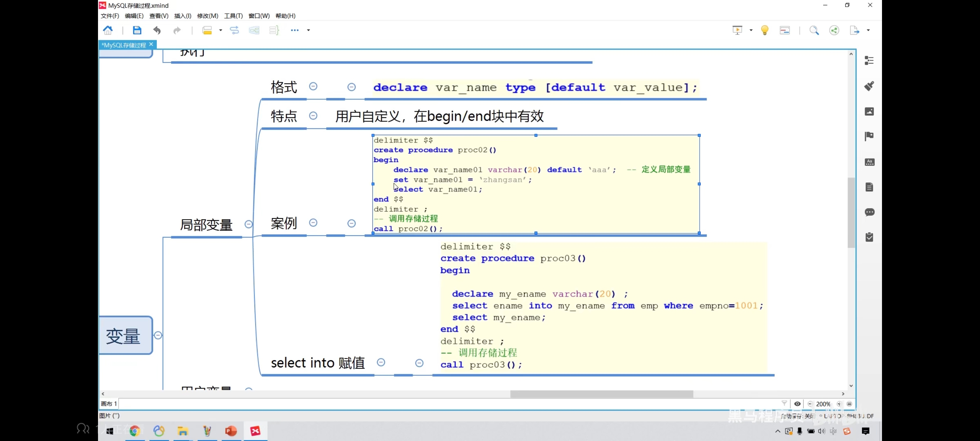Open the Image panel icon in sidebar
Screen dimensions: 980x441
pyautogui.click(x=869, y=112)
